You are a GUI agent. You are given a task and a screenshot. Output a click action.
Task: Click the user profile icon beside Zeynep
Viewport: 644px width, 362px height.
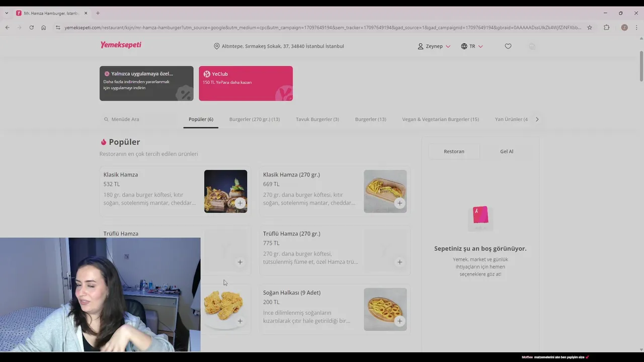point(421,46)
